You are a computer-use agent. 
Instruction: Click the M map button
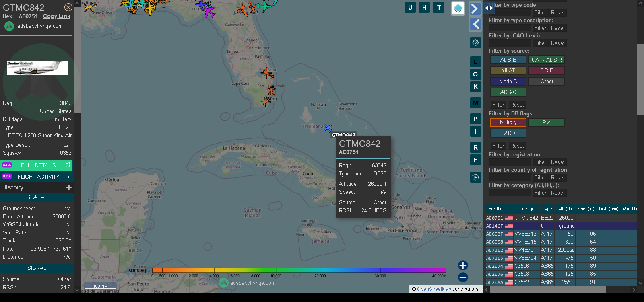[475, 103]
